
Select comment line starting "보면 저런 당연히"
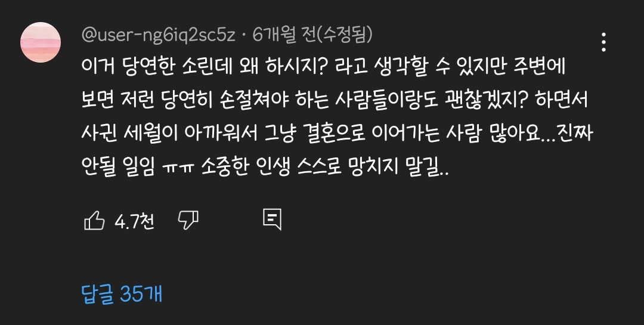click(x=335, y=101)
